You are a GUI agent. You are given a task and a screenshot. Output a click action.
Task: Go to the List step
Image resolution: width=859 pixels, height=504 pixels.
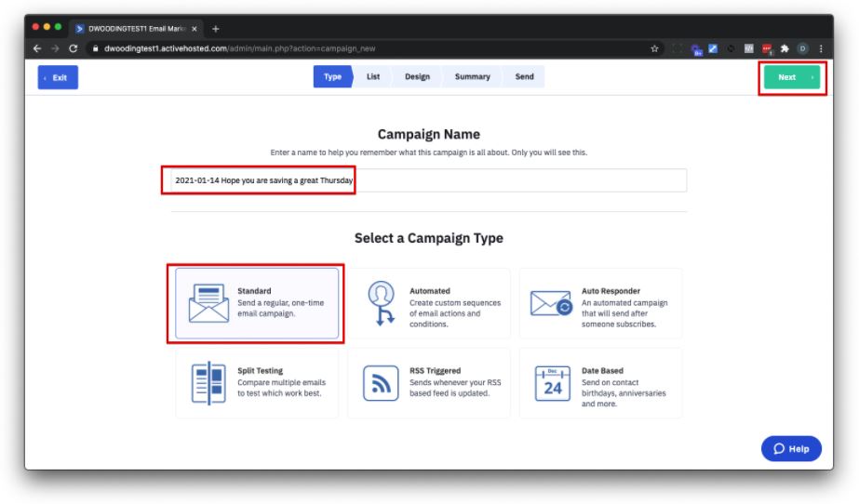[372, 77]
